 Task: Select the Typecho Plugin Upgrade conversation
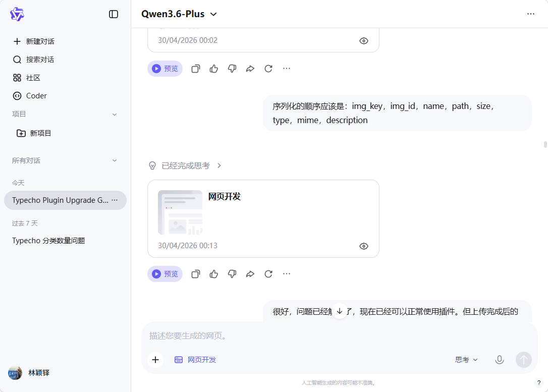tap(65, 200)
